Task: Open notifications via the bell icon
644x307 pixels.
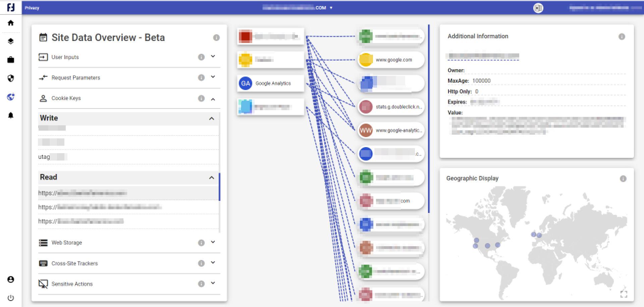Action: pyautogui.click(x=10, y=115)
